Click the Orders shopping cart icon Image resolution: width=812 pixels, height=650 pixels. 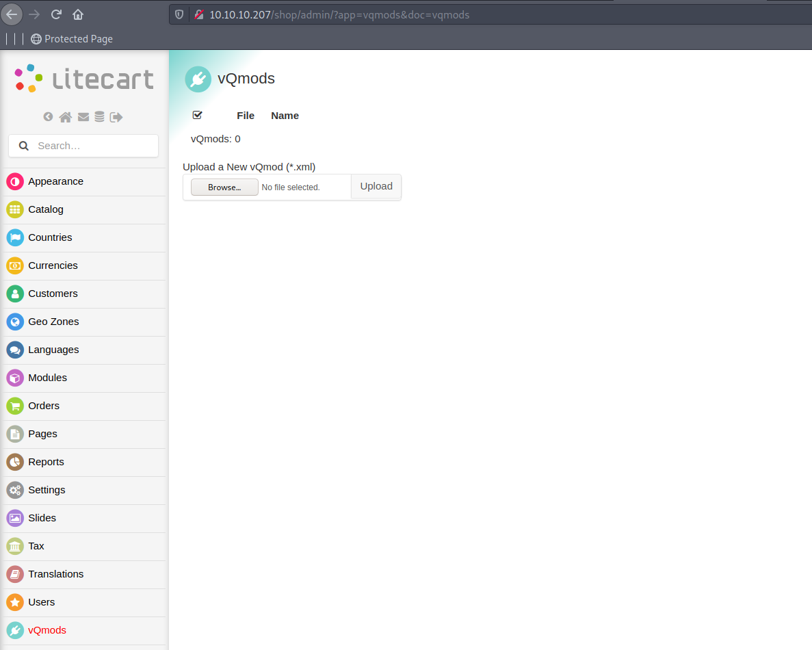tap(14, 406)
